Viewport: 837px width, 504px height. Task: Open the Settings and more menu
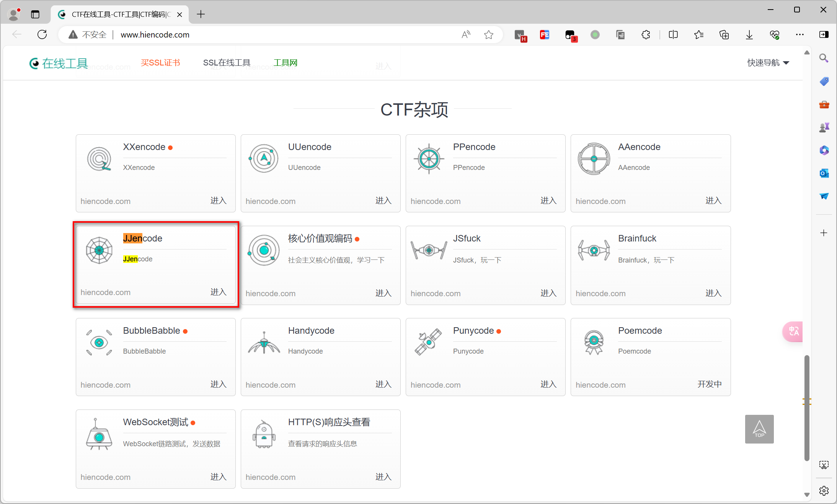pyautogui.click(x=799, y=34)
